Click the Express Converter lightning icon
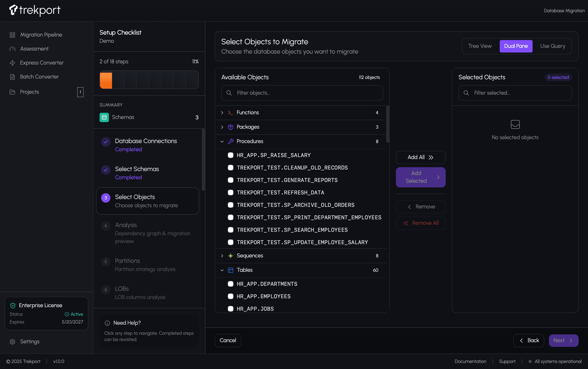Image resolution: width=588 pixels, height=369 pixels. pos(12,63)
